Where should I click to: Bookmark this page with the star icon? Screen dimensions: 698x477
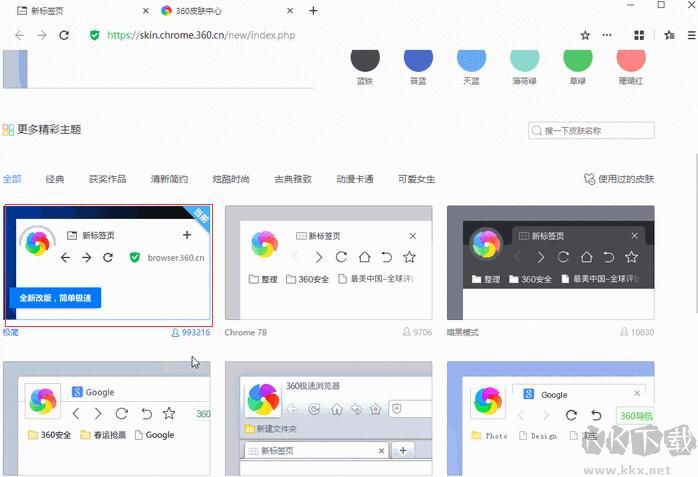point(585,35)
